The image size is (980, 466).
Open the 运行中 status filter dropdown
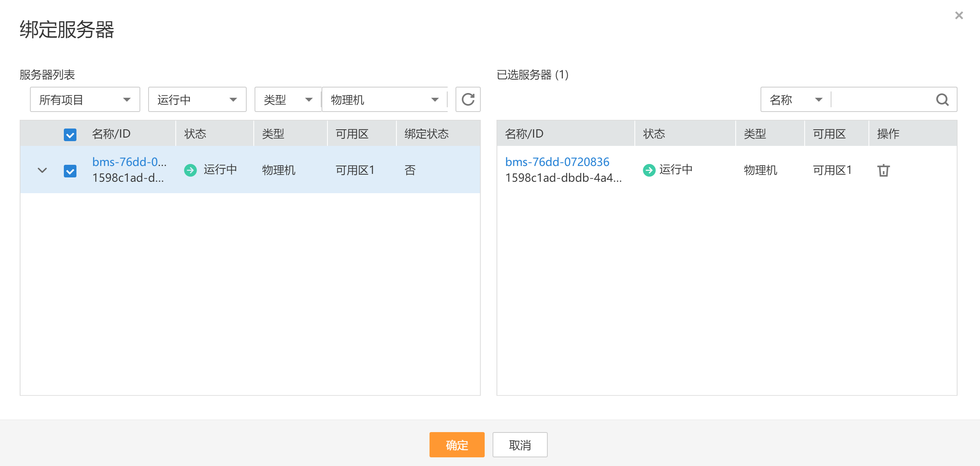point(197,99)
